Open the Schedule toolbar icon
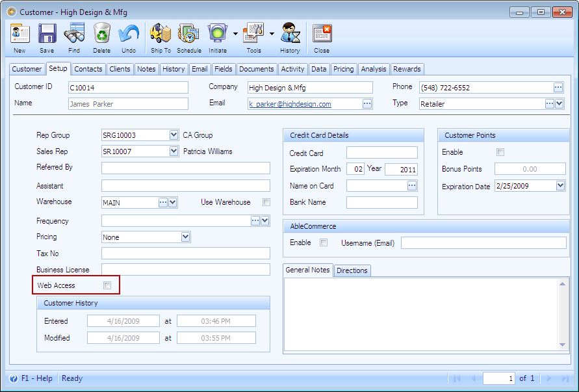The image size is (579, 392). (x=188, y=34)
